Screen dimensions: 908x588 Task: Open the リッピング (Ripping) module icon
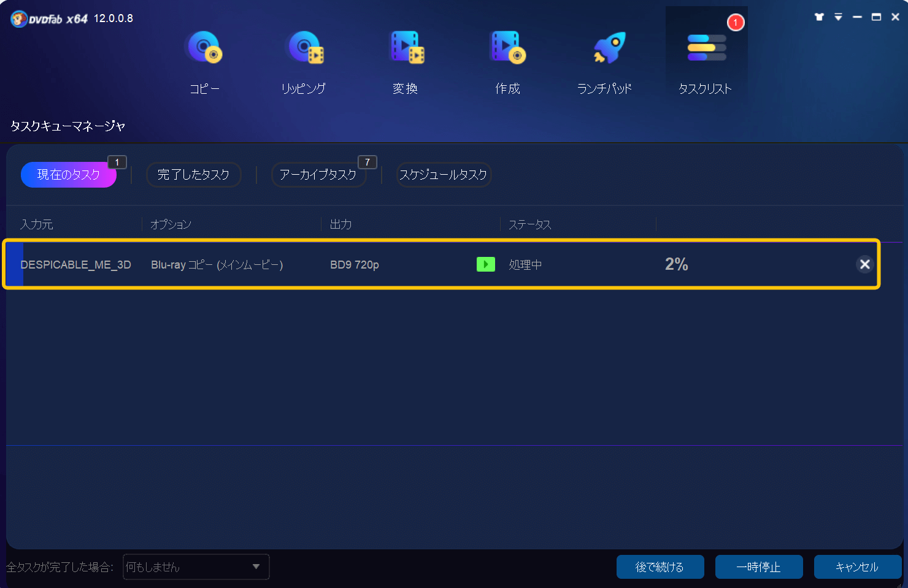click(305, 48)
